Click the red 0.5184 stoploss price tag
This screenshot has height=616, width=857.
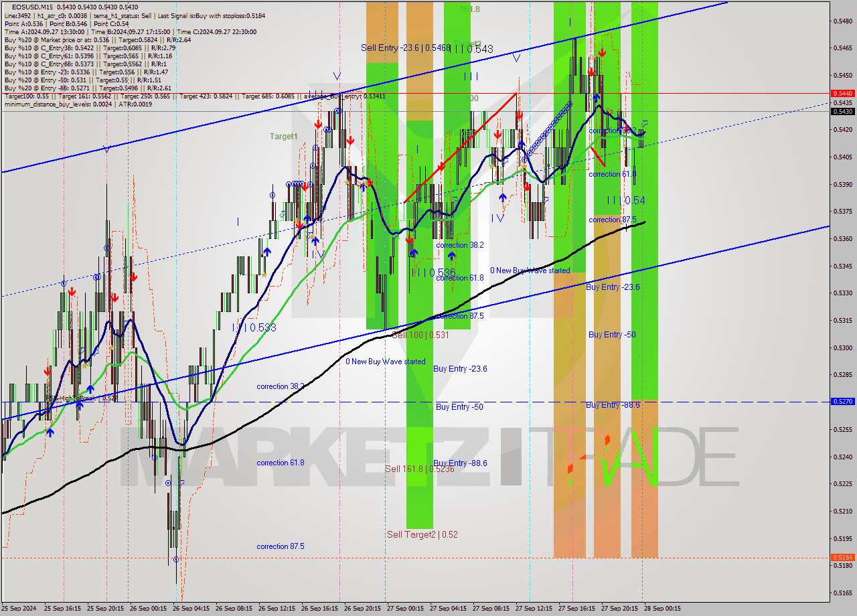(x=842, y=557)
